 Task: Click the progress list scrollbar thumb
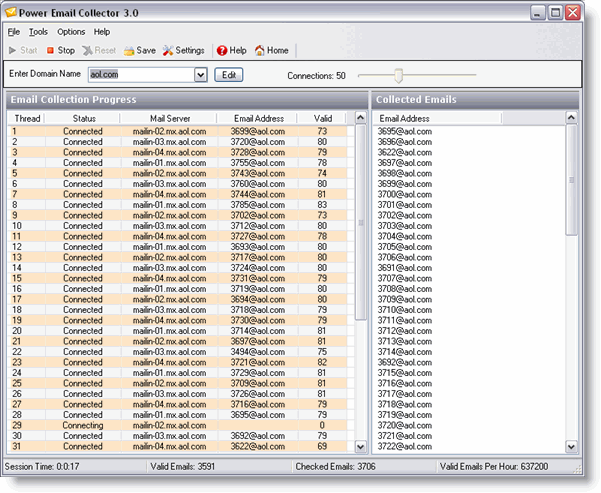click(x=361, y=222)
